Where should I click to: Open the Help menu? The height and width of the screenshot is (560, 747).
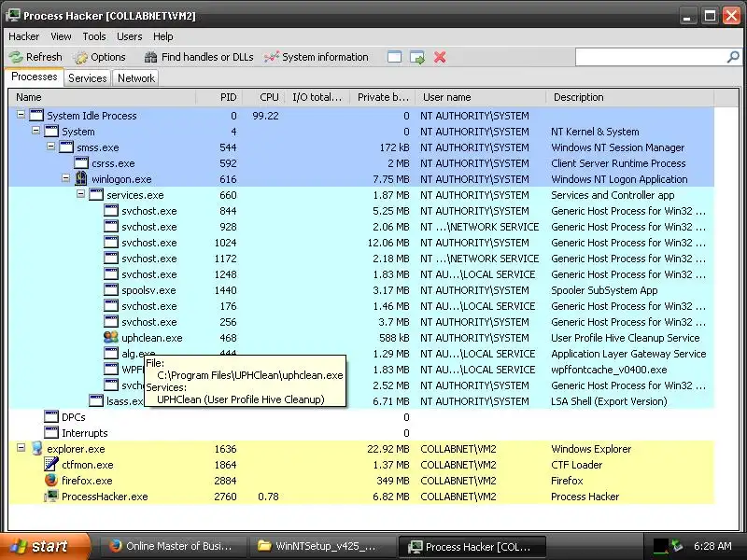pyautogui.click(x=162, y=36)
